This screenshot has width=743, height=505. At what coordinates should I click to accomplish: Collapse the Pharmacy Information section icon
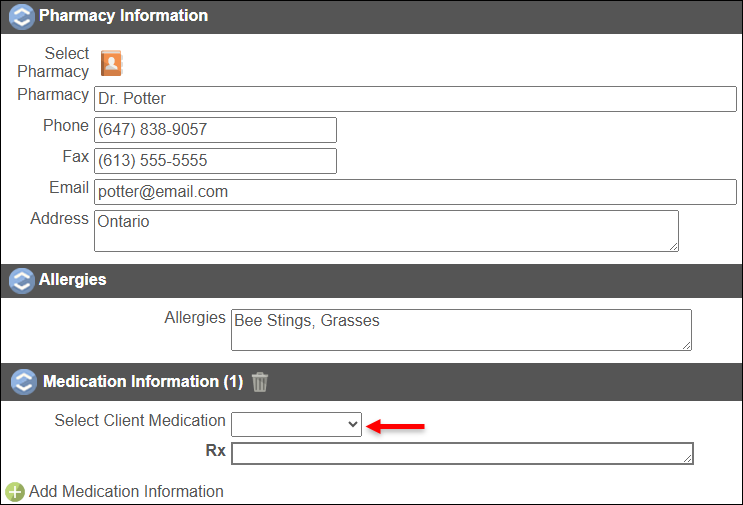21,17
